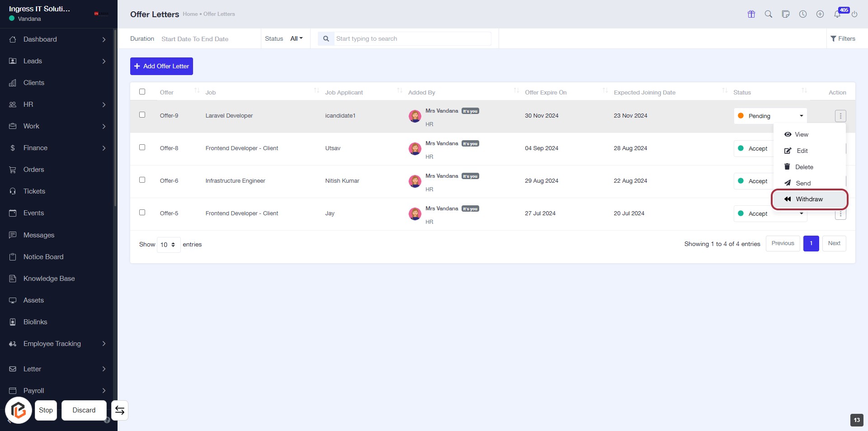Viewport: 868px width, 431px height.
Task: Open notifications bell with 405 badge
Action: [x=837, y=14]
